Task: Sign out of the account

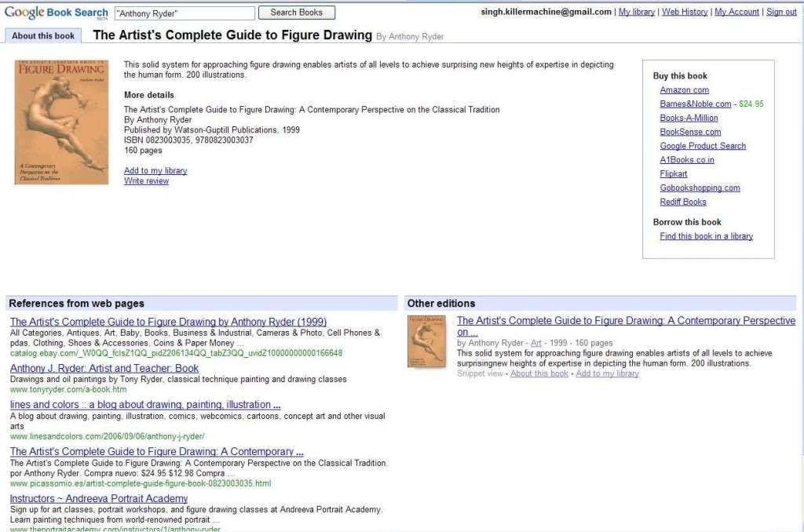Action: click(781, 12)
